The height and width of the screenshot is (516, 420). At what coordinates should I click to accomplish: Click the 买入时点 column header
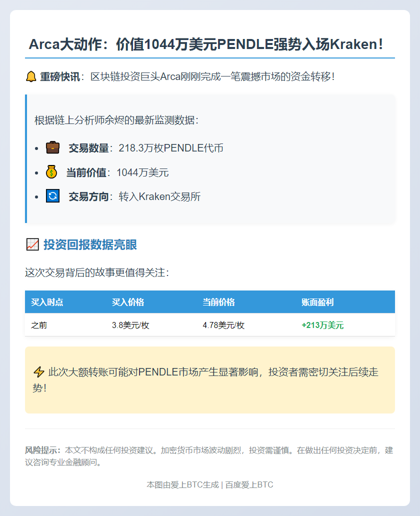point(47,302)
